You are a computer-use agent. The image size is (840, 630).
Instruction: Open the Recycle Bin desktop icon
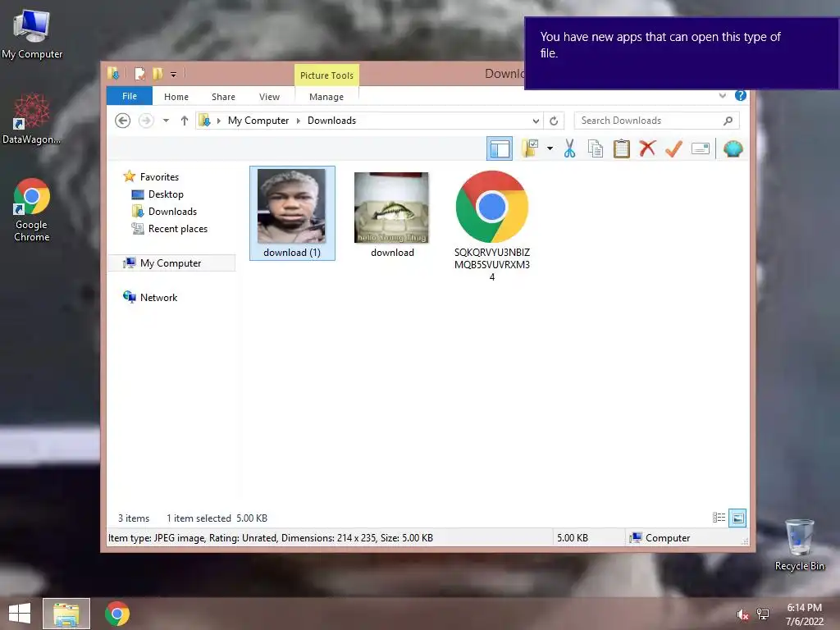(x=799, y=545)
